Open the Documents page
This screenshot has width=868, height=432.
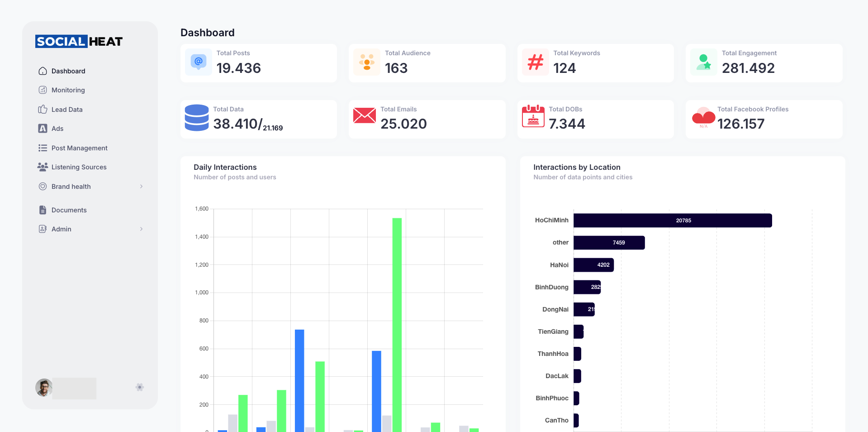69,210
